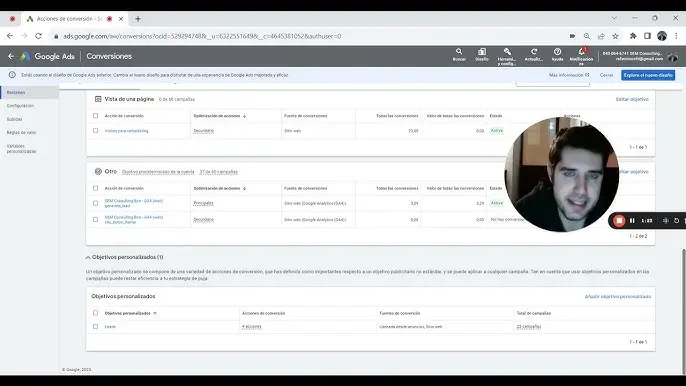
Task: Open a new browser tab
Action: (138, 19)
